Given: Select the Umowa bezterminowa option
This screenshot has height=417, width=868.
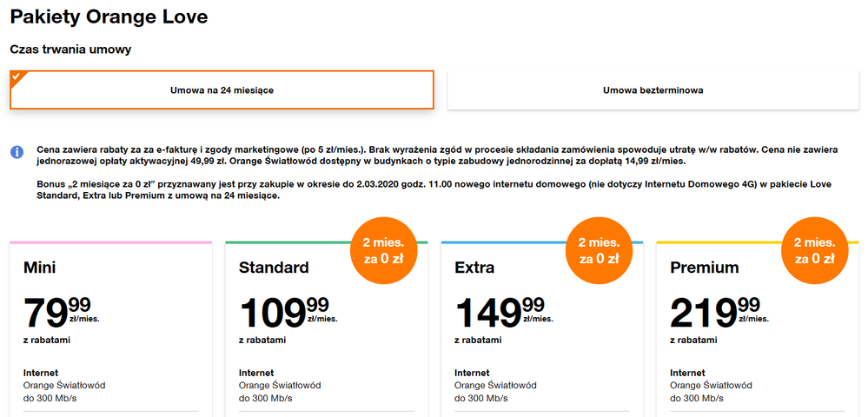Looking at the screenshot, I should (x=653, y=89).
